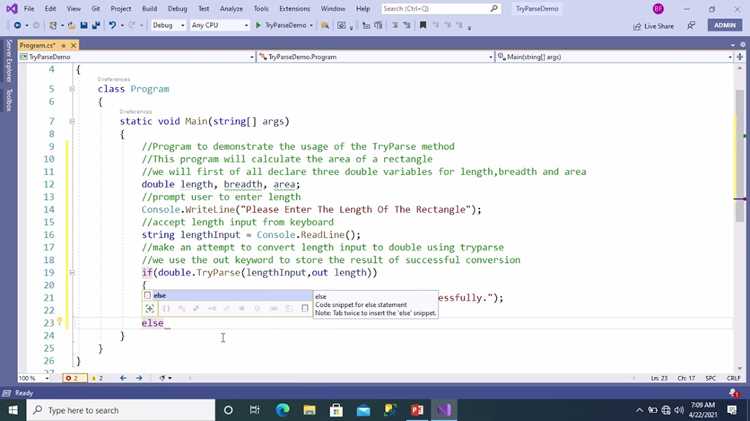Start debugging with the green play arrow
Screen dimensions: 750x421
pos(258,25)
